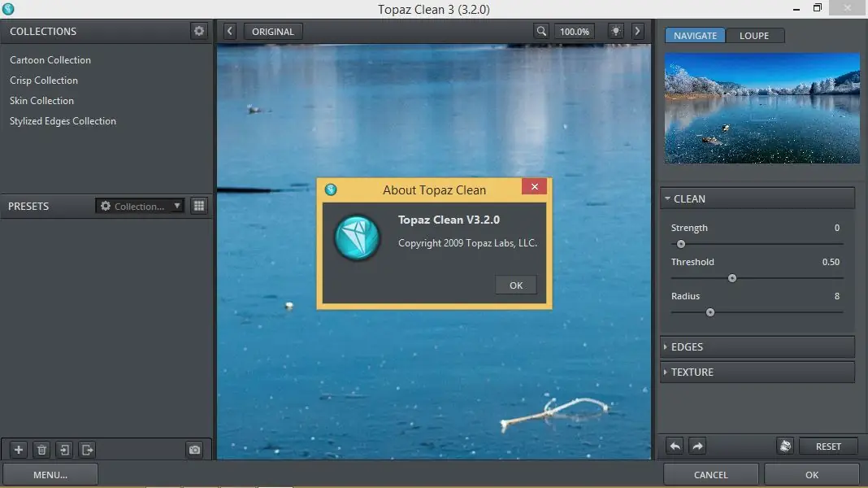The height and width of the screenshot is (488, 868).
Task: Add a new preset with plus icon
Action: [x=18, y=450]
